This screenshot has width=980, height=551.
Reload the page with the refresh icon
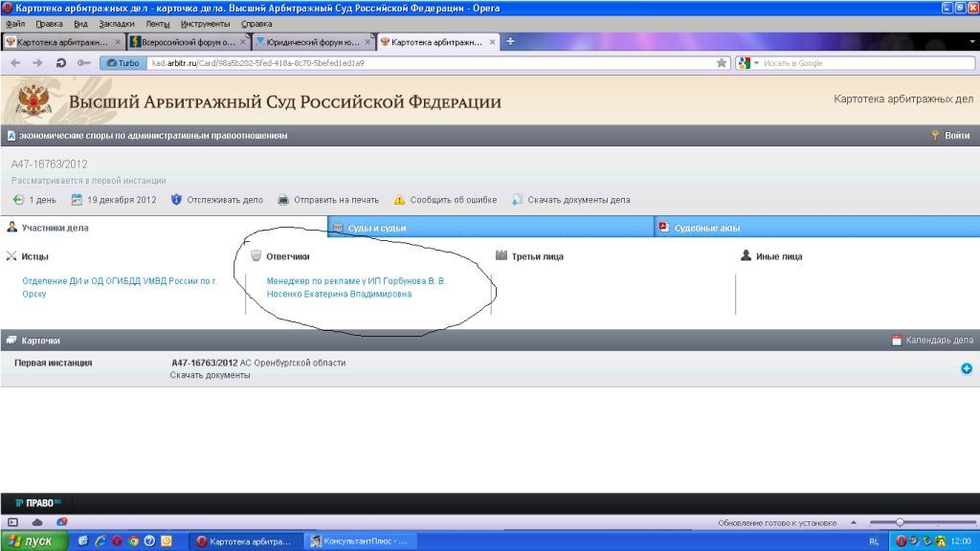[x=60, y=63]
